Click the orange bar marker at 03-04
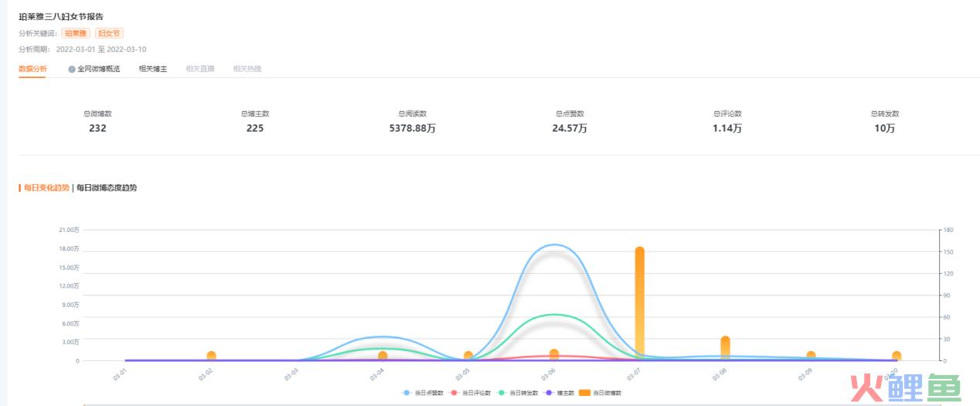980x406 pixels. tap(383, 356)
